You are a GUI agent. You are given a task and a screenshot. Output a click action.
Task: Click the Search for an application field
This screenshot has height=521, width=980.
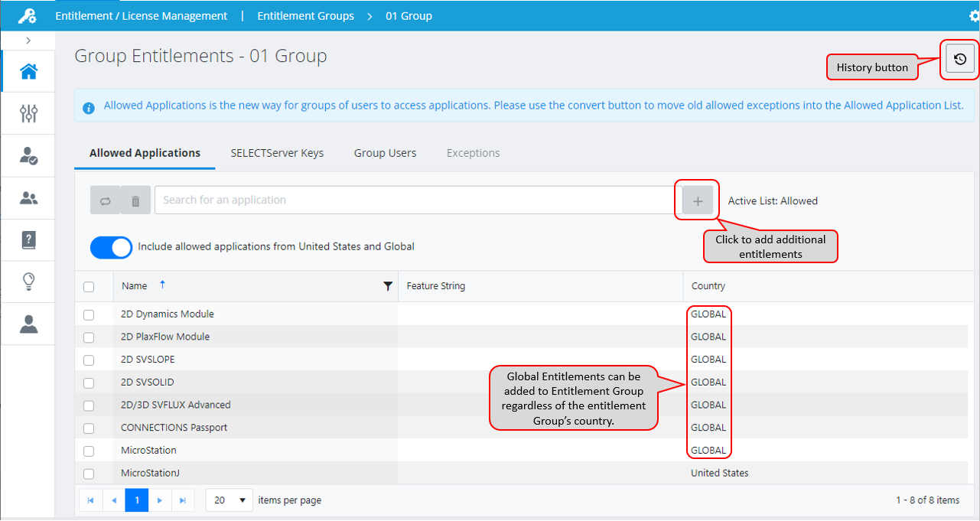tap(413, 200)
